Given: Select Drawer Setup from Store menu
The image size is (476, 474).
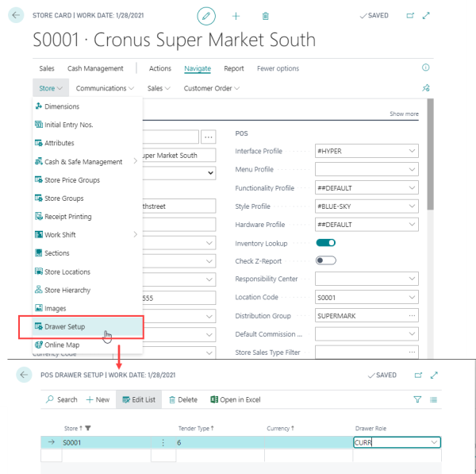Looking at the screenshot, I should tap(64, 326).
